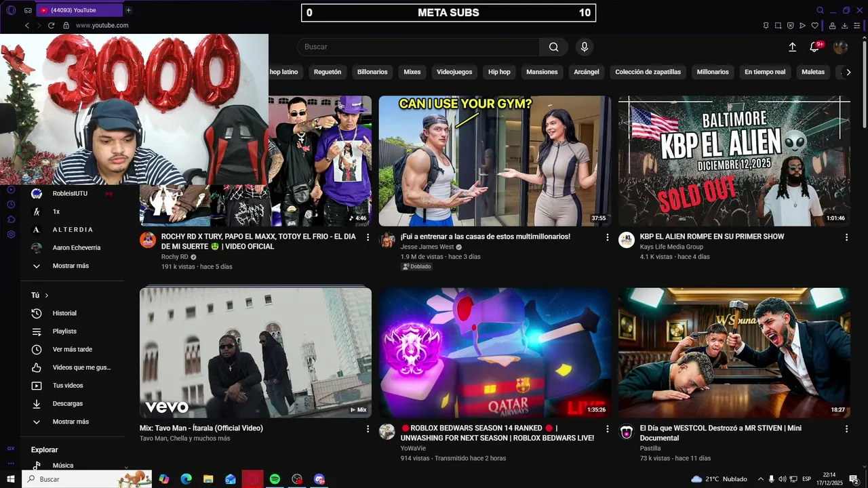868x488 pixels.
Task: Open Copilot from the taskbar
Action: (163, 479)
